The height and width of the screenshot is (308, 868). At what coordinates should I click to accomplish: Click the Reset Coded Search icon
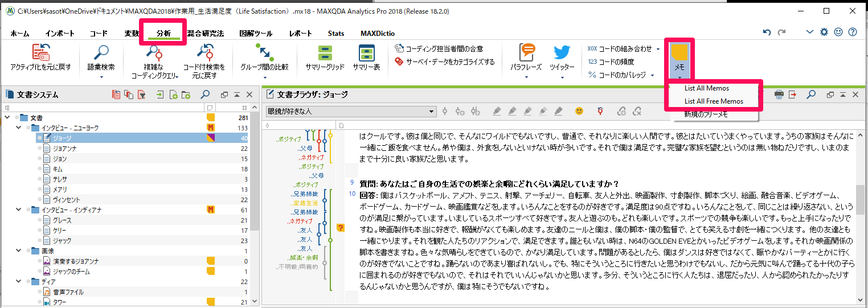tap(204, 53)
